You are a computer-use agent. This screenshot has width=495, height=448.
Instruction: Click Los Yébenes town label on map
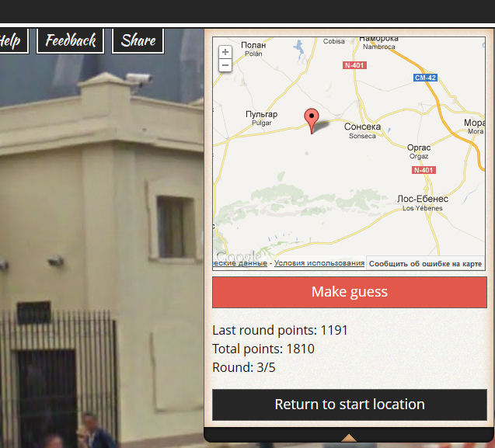[423, 203]
